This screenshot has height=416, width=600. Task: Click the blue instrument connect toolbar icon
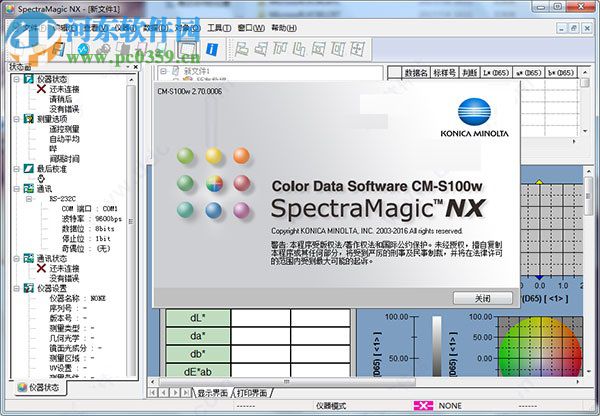point(83,49)
